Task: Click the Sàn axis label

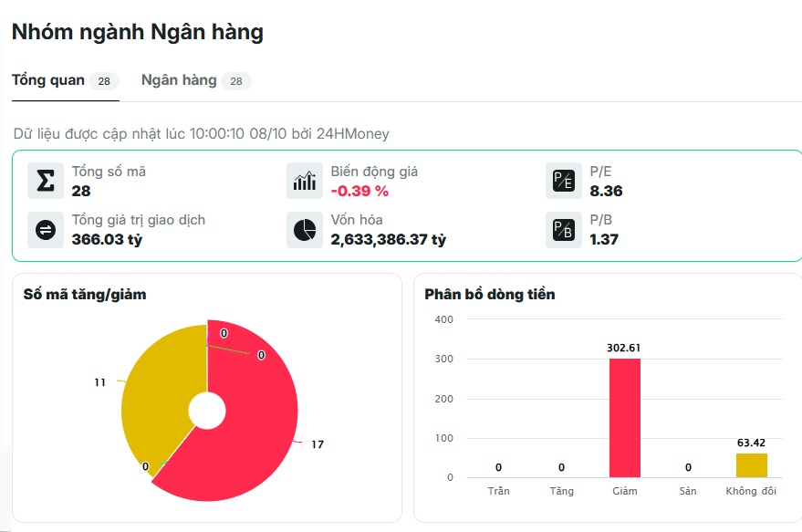Action: click(688, 491)
